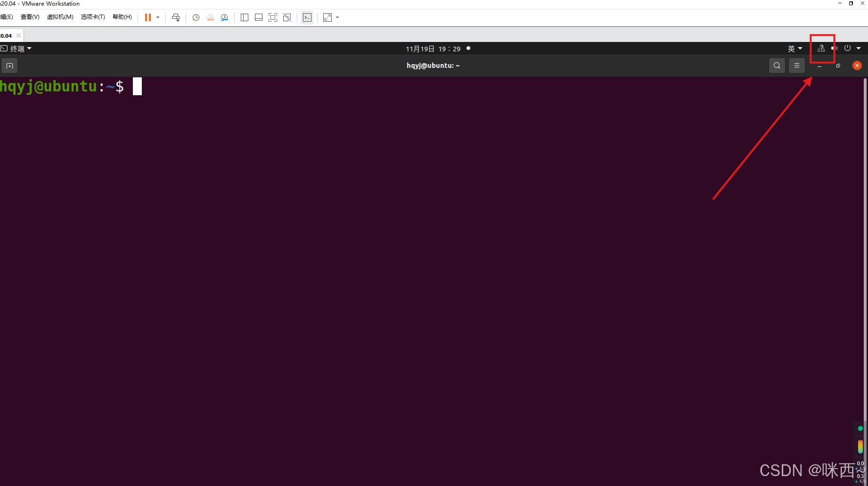Click the hqyj@ubuntu: ~ window title

(x=433, y=66)
